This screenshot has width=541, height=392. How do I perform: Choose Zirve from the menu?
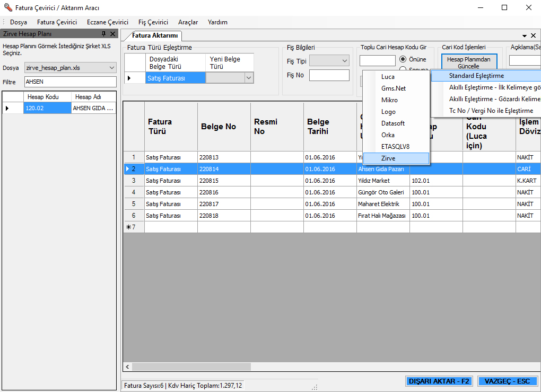tap(396, 158)
